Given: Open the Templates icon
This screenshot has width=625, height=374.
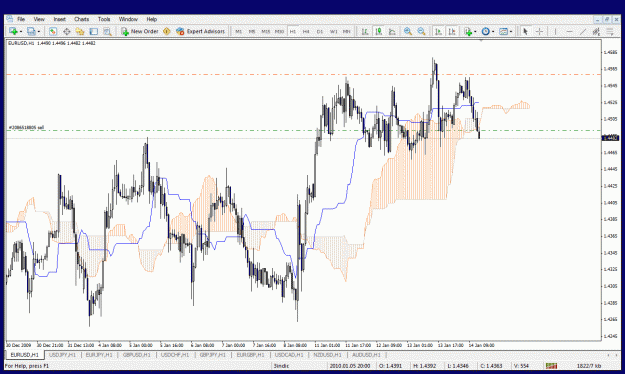Looking at the screenshot, I should tap(503, 31).
